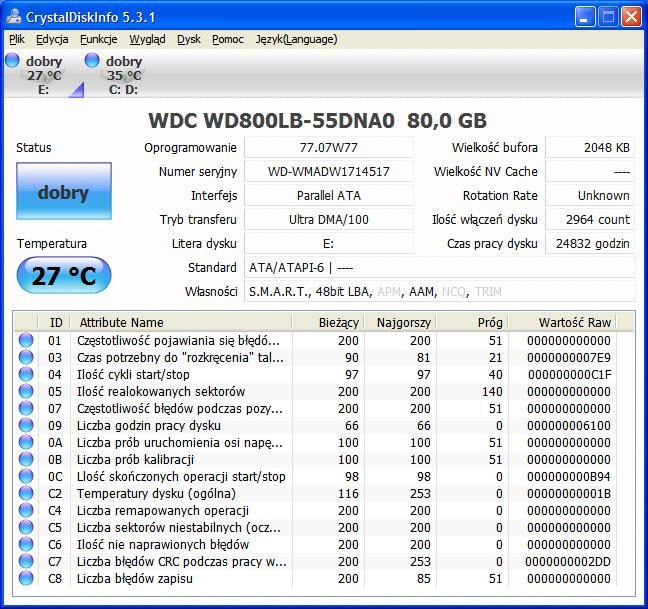Screen dimensions: 648x609
Task: Click the Próg column header
Action: pyautogui.click(x=472, y=322)
